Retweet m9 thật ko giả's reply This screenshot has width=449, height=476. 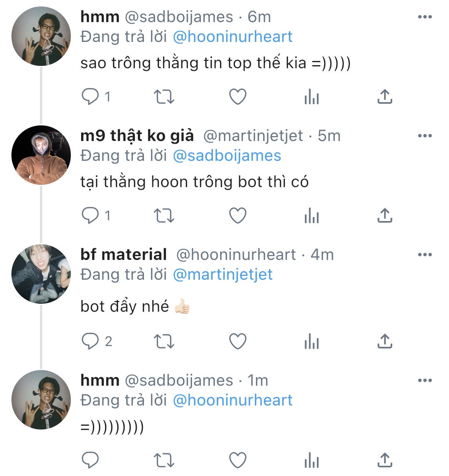click(164, 216)
